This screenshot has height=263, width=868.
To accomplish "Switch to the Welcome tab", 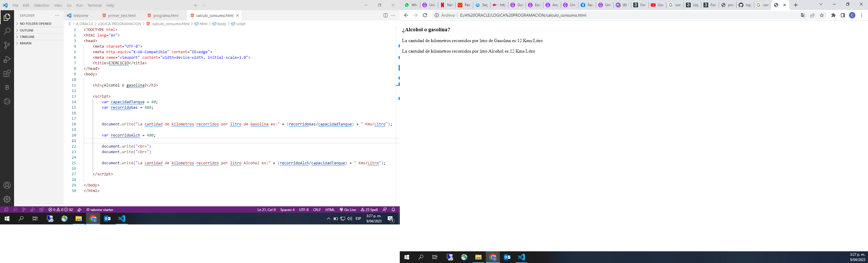I will coord(80,15).
